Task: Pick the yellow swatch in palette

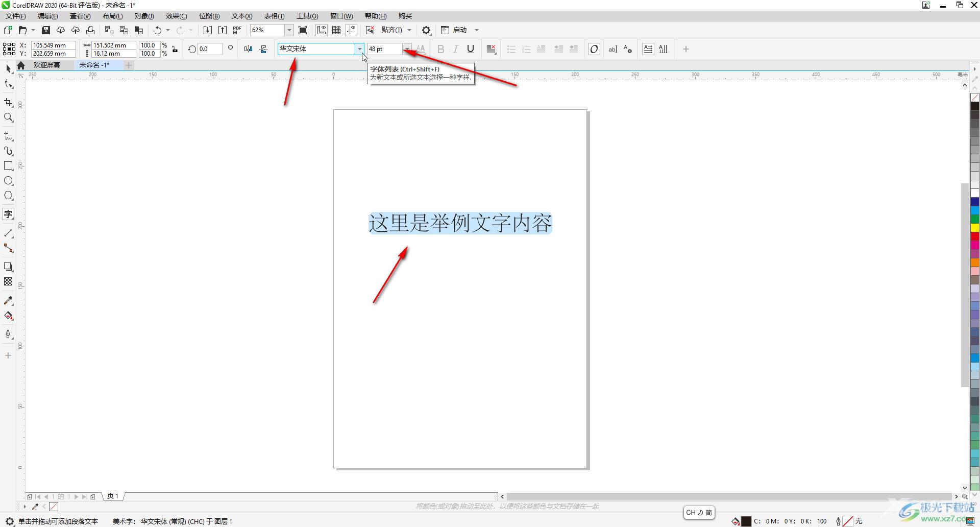Action: (x=975, y=228)
